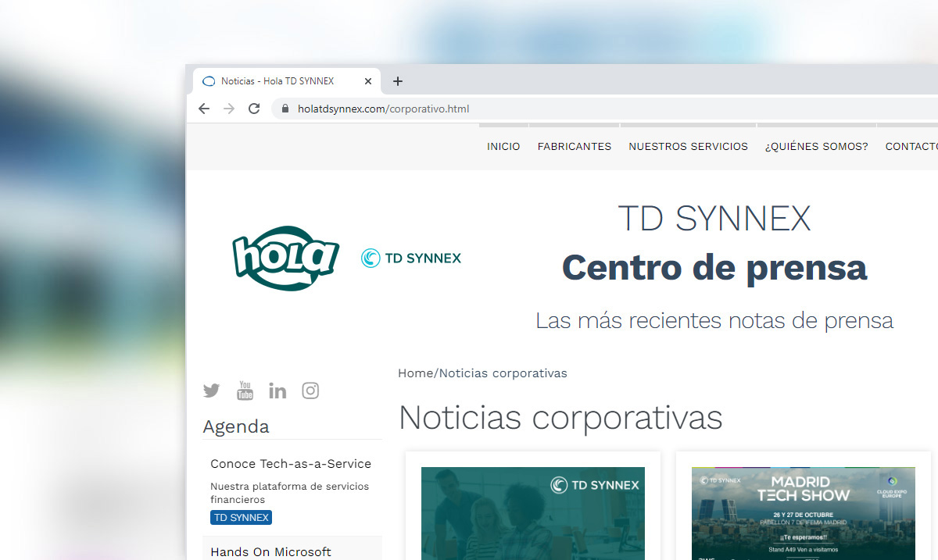Open NUESTROS SERVICIOS
938x560 pixels.
coord(688,146)
